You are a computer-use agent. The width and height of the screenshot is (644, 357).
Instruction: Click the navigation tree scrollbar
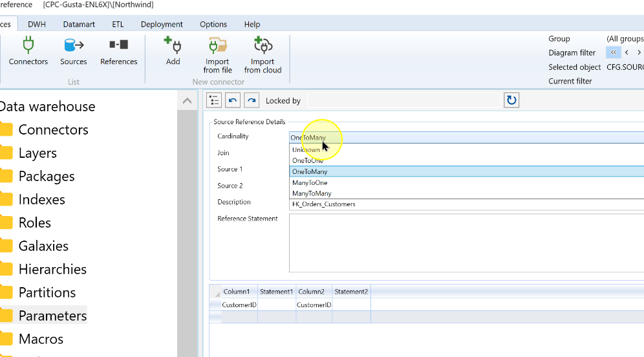pos(188,234)
